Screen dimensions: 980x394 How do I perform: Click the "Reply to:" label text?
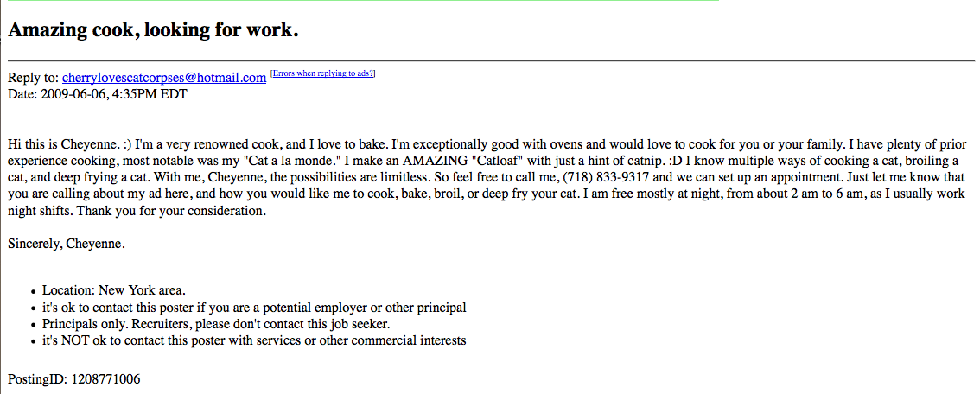[x=33, y=78]
